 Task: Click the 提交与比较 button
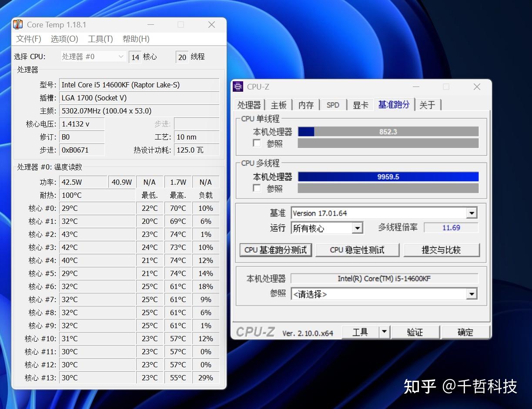click(x=442, y=250)
